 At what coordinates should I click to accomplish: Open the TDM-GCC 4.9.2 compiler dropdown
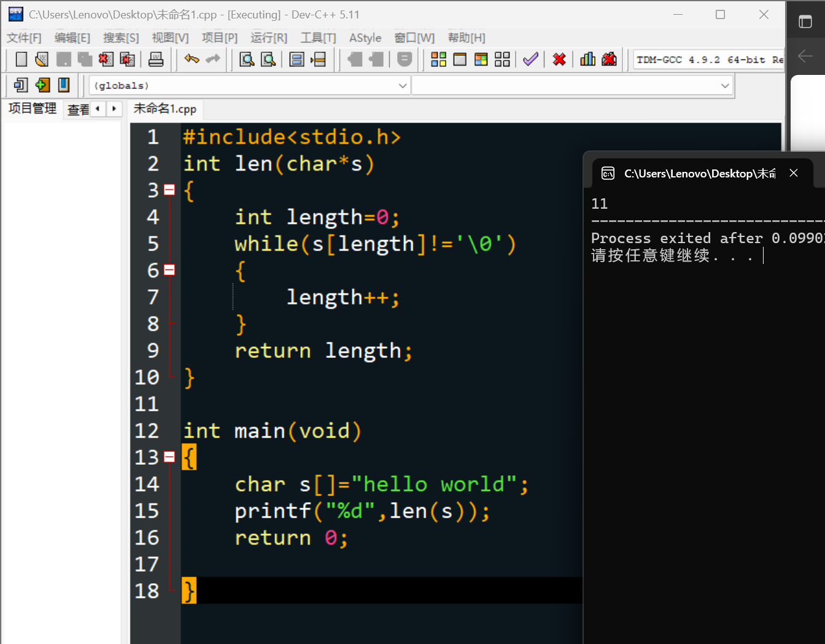[709, 60]
